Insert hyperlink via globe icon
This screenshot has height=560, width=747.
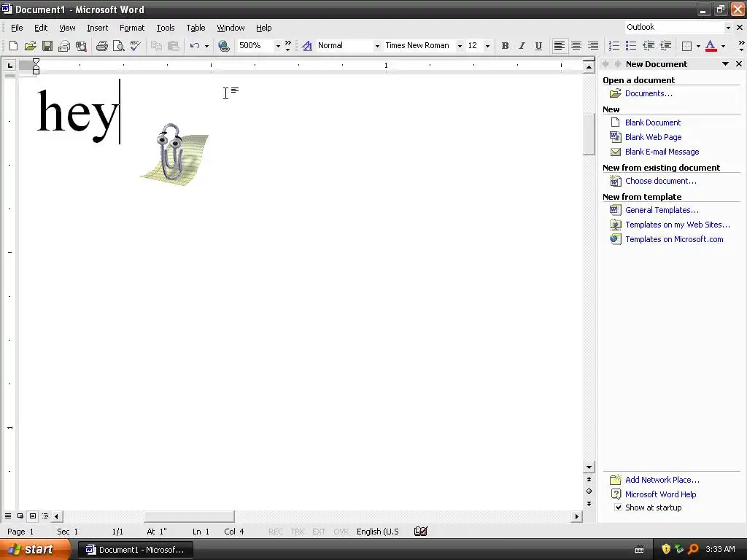coord(223,46)
